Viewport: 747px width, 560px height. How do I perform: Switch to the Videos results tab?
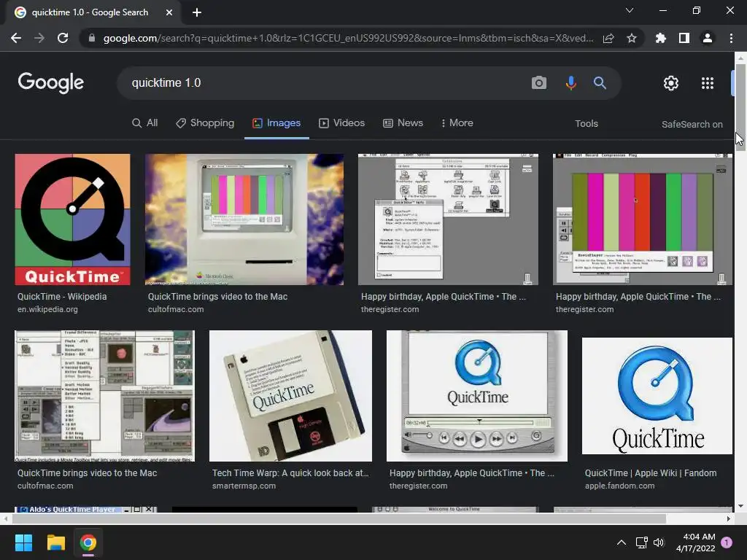341,122
